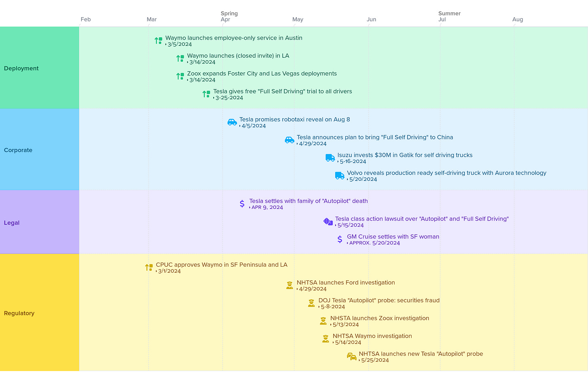Click car icon for Tesla FSD China plan
The height and width of the screenshot is (379, 588).
290,140
